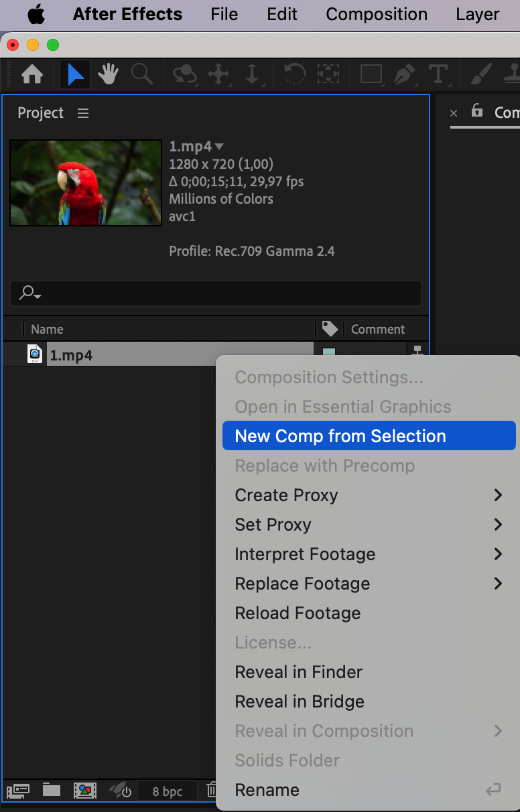Open the Composition menu in menu bar
This screenshot has width=520, height=812.
(377, 14)
